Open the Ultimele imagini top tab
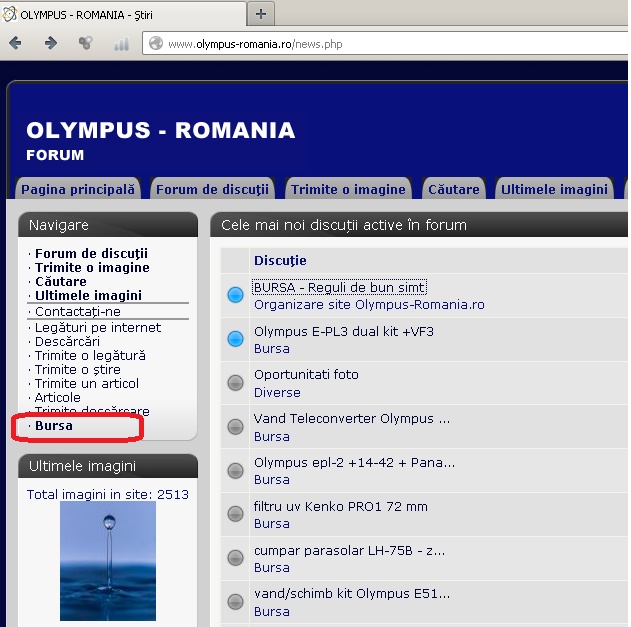 coord(554,189)
